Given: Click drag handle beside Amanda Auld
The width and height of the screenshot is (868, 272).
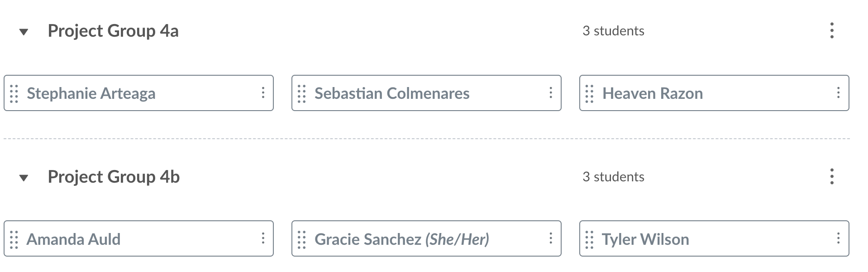Looking at the screenshot, I should pyautogui.click(x=14, y=239).
